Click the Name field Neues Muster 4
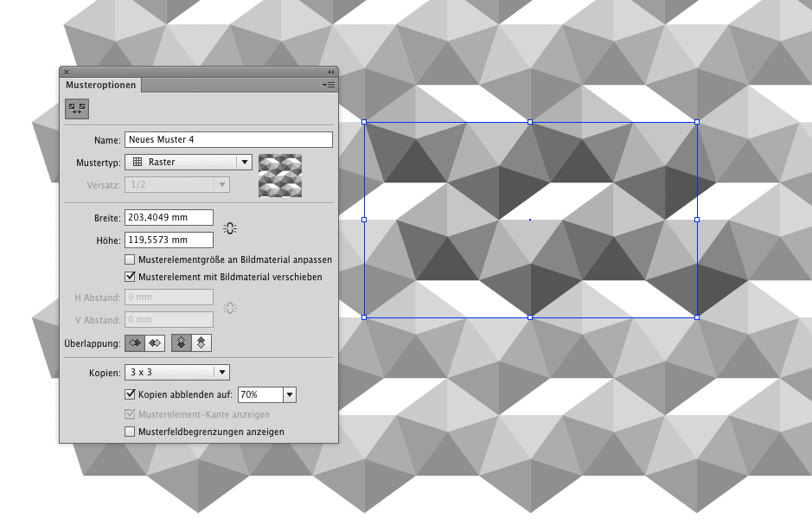 coord(228,139)
